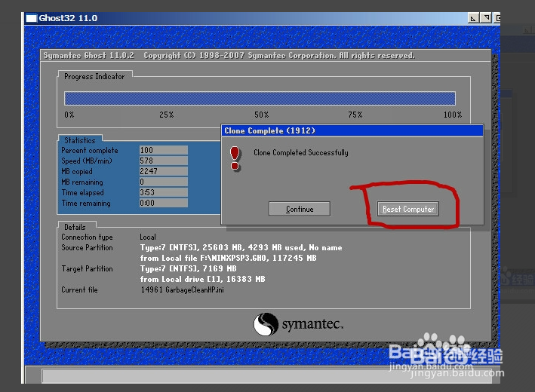The image size is (535, 392).
Task: Click the Target Partition Type:7 NTFS 7169 MB line
Action: [x=189, y=268]
